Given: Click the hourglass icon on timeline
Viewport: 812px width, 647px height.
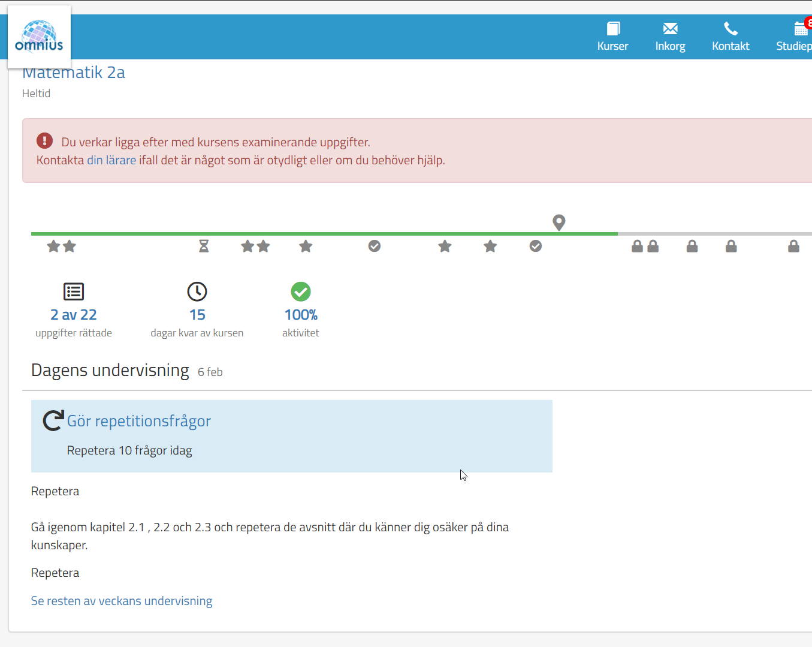Looking at the screenshot, I should coord(204,246).
